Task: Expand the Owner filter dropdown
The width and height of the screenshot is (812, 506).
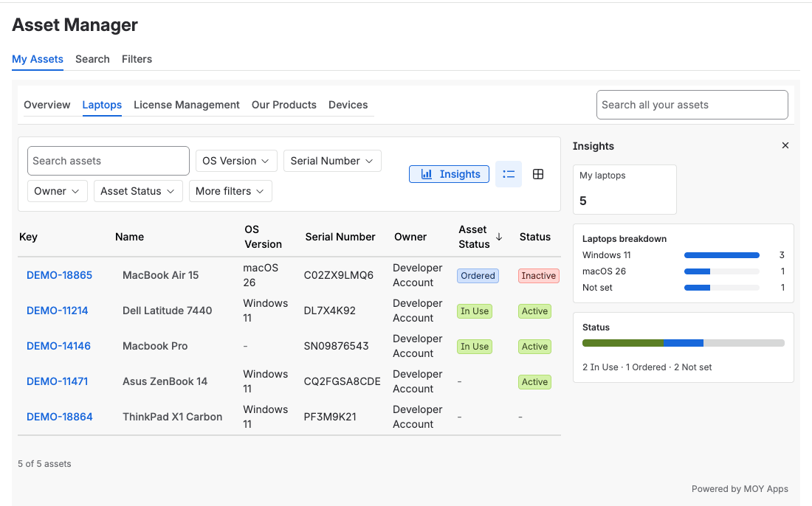Action: pos(57,191)
